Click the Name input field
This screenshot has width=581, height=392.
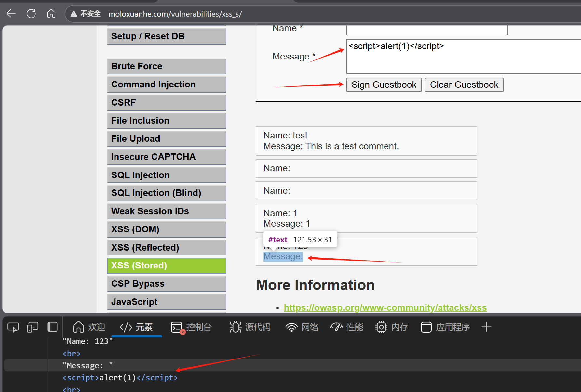pyautogui.click(x=427, y=30)
